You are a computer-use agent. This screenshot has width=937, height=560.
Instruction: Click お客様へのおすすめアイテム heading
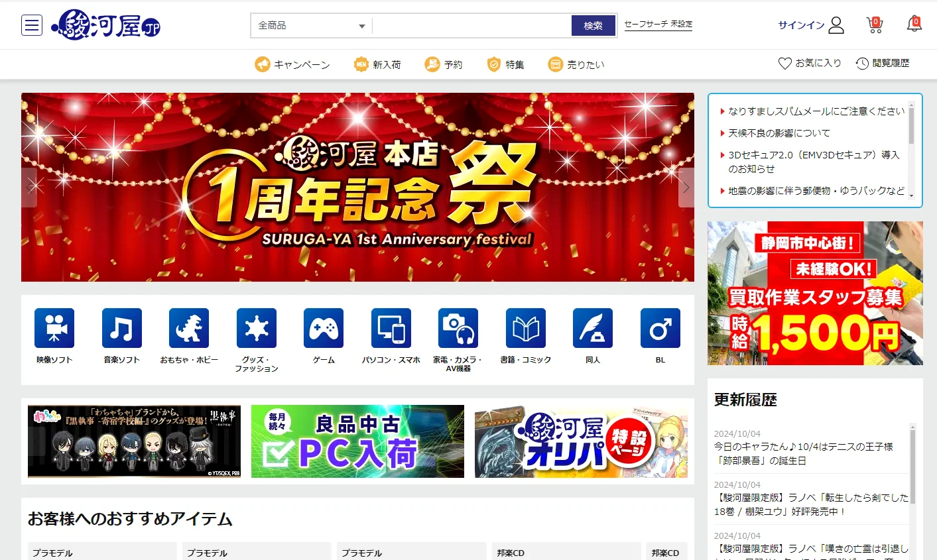click(x=130, y=519)
